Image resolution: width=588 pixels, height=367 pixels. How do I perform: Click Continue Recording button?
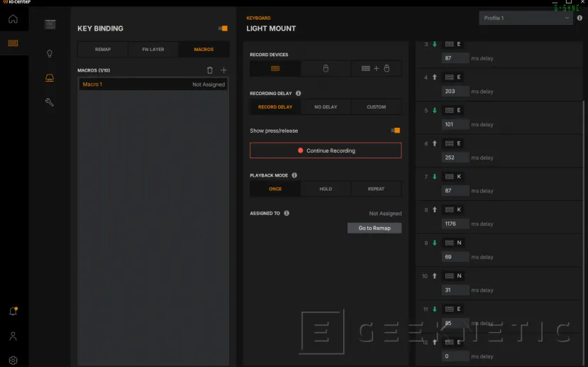[326, 150]
